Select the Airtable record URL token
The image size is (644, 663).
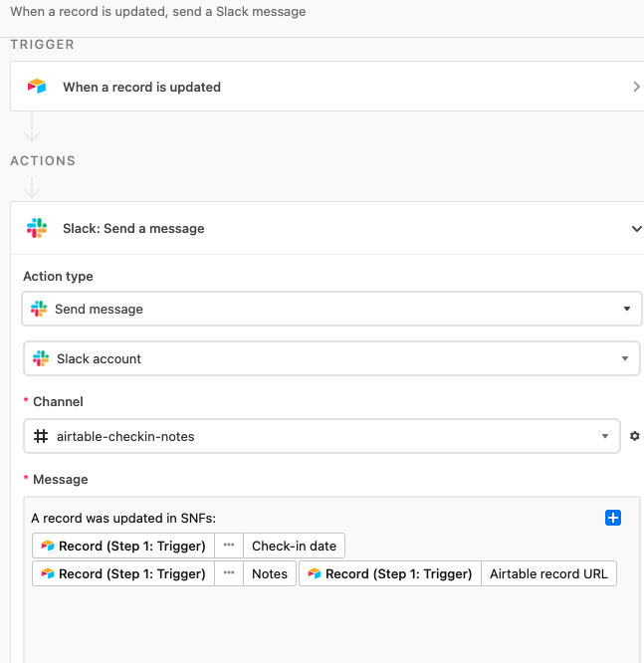coord(548,573)
